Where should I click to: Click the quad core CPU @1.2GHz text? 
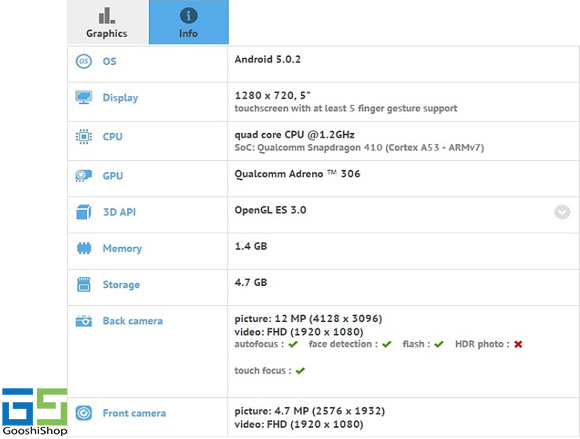[294, 135]
